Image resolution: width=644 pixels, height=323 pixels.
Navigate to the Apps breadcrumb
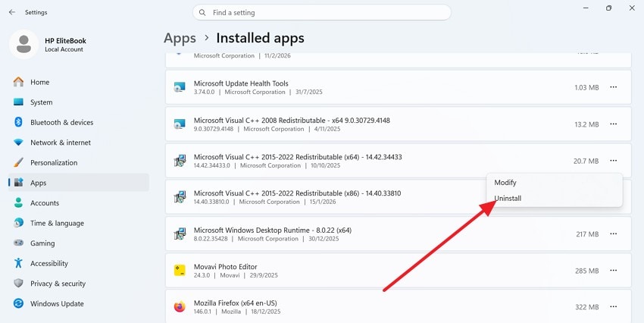click(180, 38)
